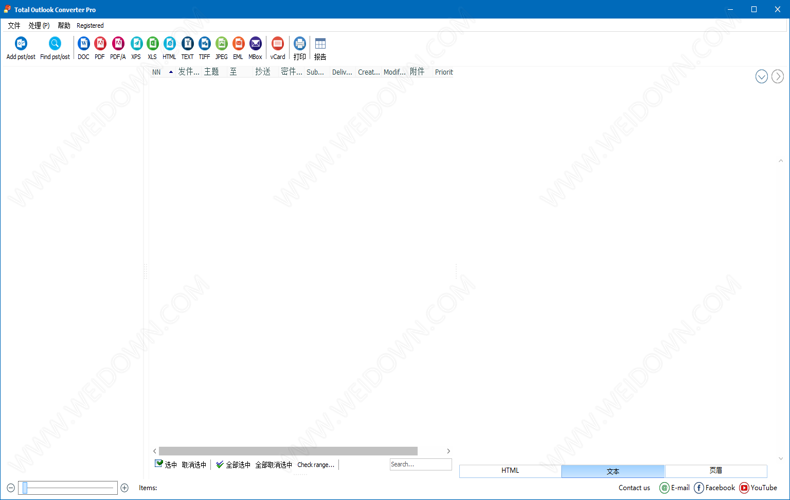
Task: Click the Add pst/ost icon
Action: (x=20, y=46)
